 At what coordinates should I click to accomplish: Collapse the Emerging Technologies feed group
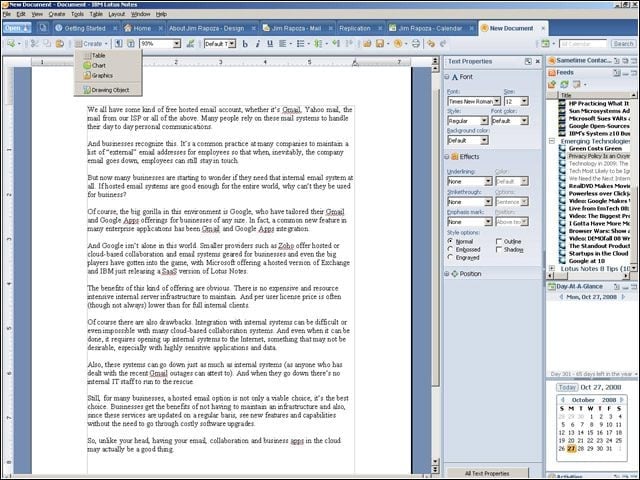(552, 141)
